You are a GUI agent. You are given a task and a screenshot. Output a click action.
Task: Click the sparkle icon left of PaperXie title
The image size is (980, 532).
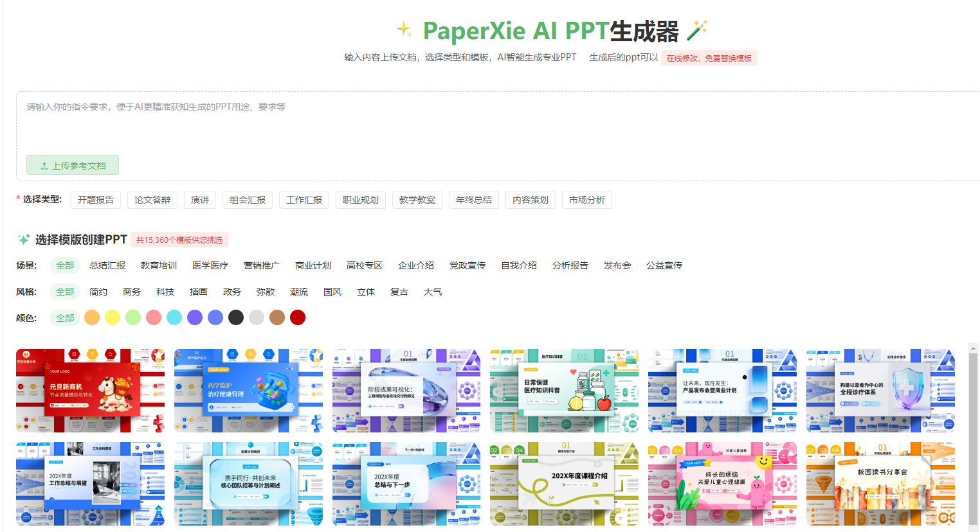pos(404,29)
